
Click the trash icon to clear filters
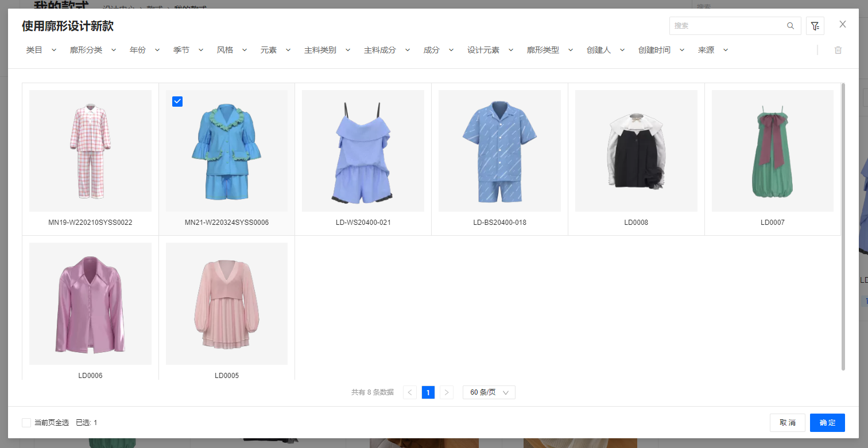tap(838, 50)
